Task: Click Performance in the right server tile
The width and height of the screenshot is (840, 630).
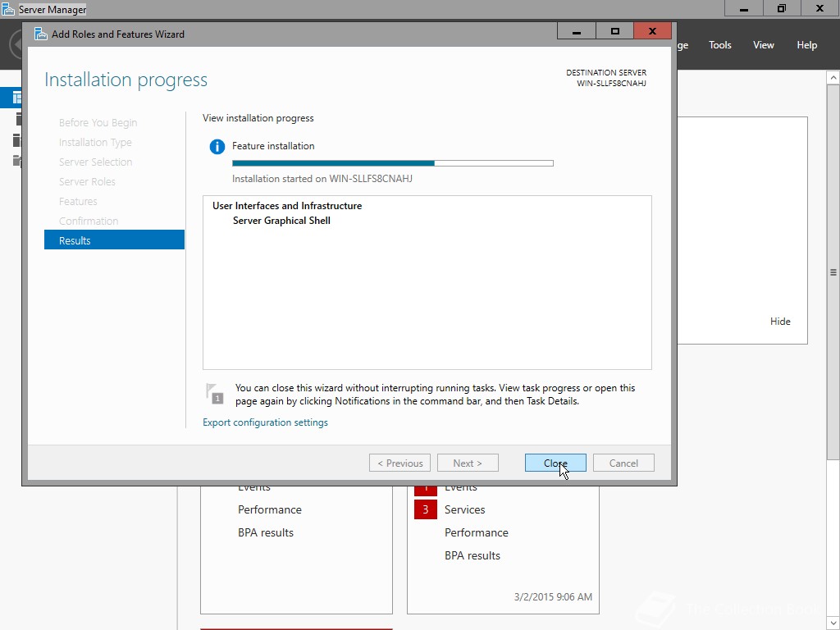Action: (477, 532)
